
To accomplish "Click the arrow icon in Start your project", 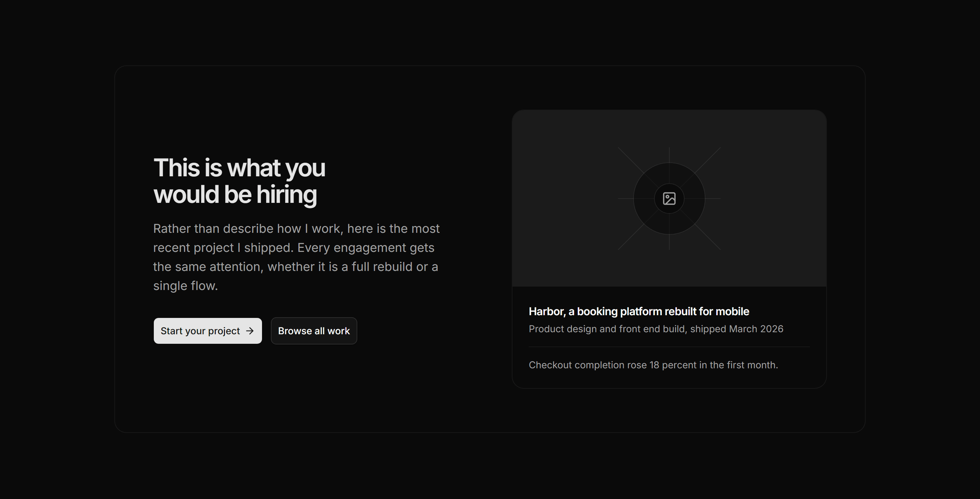I will (250, 331).
